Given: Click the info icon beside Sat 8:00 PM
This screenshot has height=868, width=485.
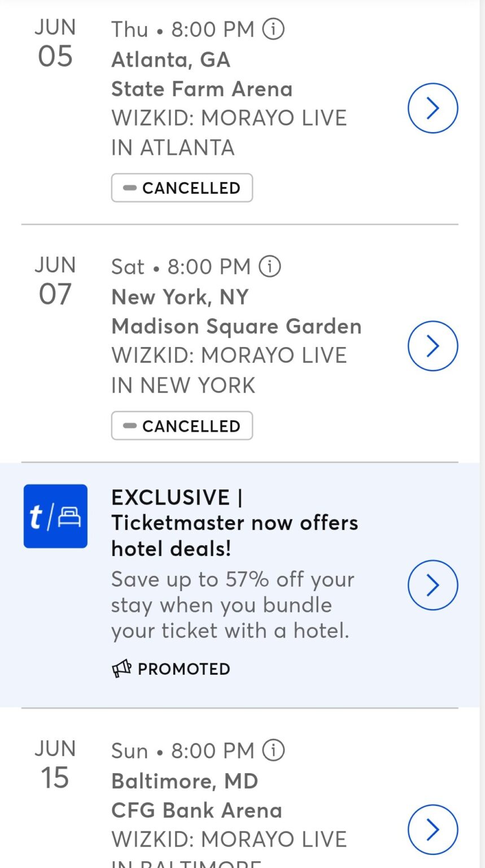Looking at the screenshot, I should (269, 266).
